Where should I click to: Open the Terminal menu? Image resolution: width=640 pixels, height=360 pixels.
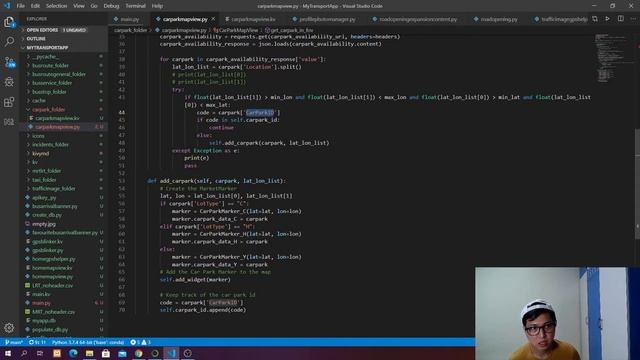tap(136, 6)
